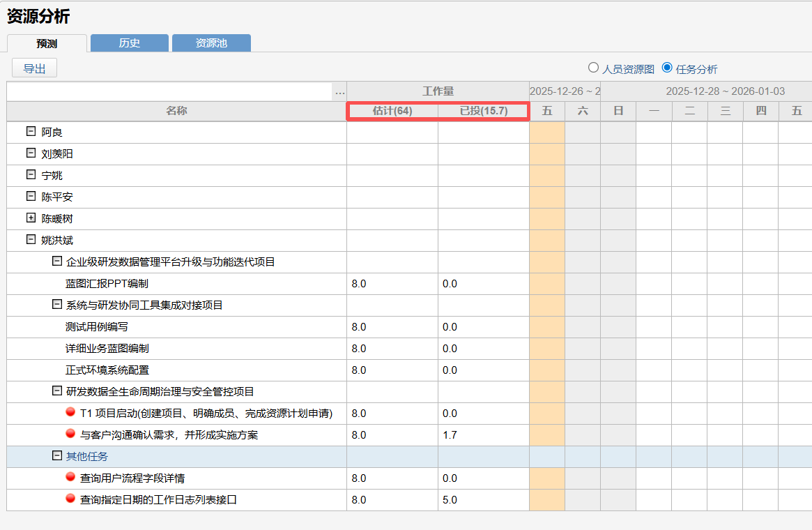Click the 导出 export button
The image size is (812, 530).
click(34, 68)
